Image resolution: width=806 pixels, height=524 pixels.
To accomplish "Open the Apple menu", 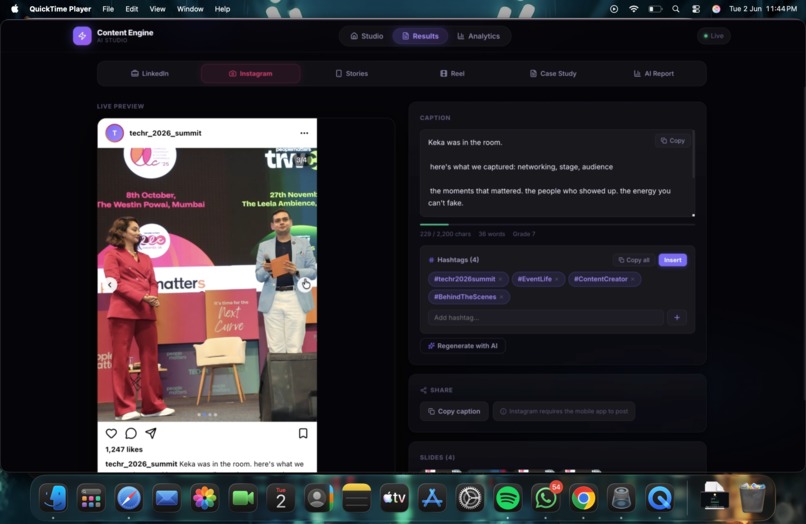I will 14,9.
